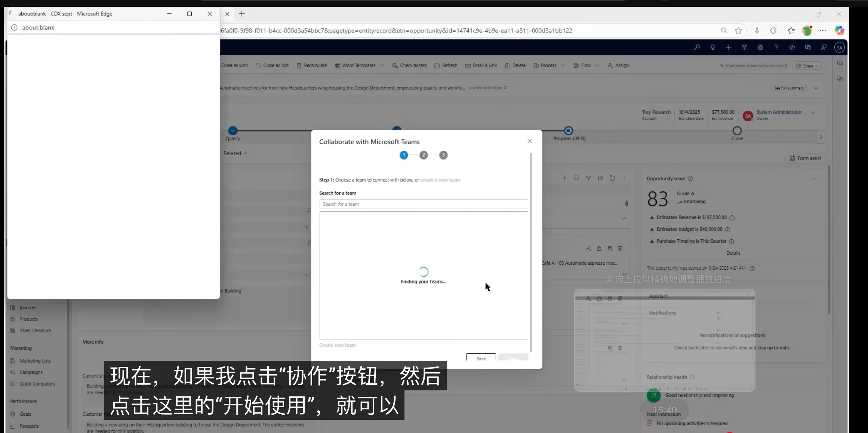868x433 pixels.
Task: Click info icon beside Estimated Revenue
Action: tap(732, 218)
